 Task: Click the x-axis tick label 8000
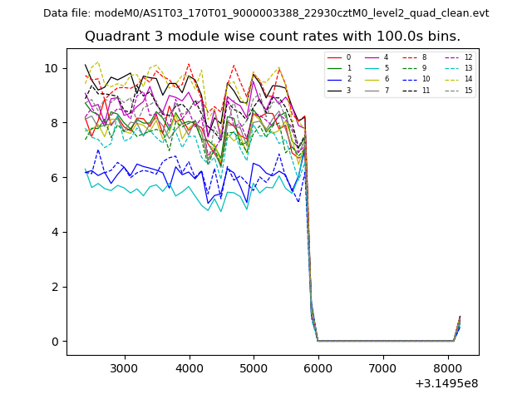[446, 368]
